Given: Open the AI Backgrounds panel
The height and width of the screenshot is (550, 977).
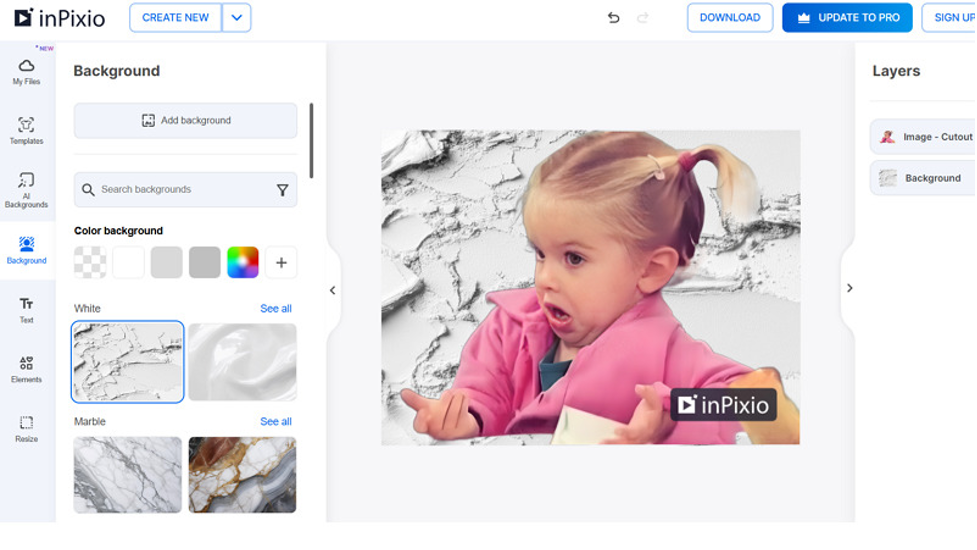Looking at the screenshot, I should click(x=26, y=190).
